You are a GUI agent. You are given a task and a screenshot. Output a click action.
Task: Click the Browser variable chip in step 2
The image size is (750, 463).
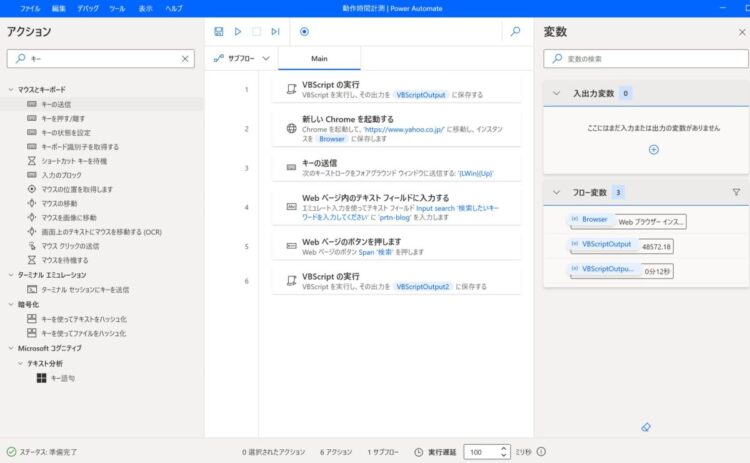[332, 139]
